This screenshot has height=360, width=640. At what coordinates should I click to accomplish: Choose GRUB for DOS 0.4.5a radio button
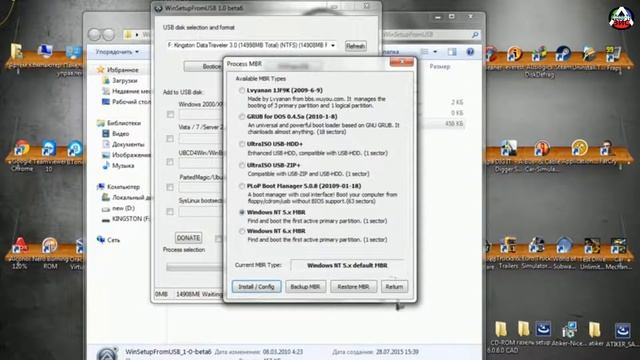point(242,117)
